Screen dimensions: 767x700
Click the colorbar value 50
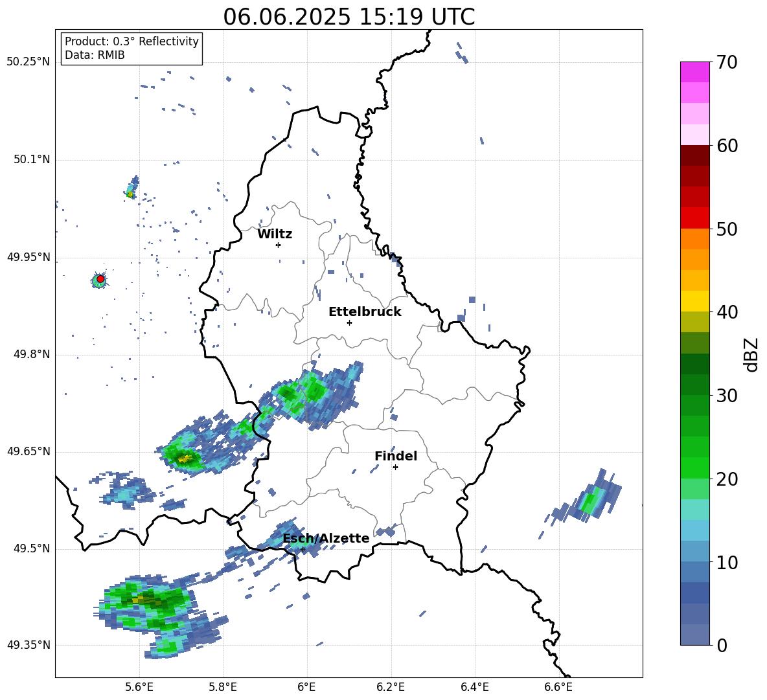click(727, 229)
